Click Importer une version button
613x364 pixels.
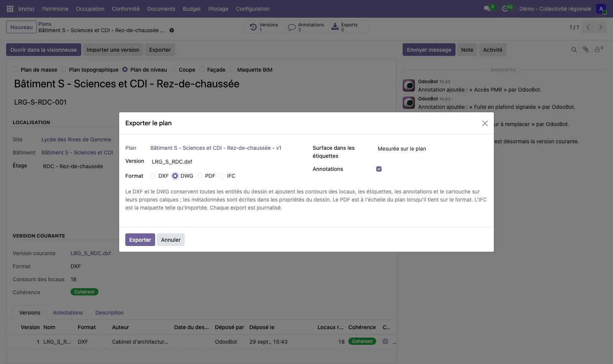pos(113,50)
